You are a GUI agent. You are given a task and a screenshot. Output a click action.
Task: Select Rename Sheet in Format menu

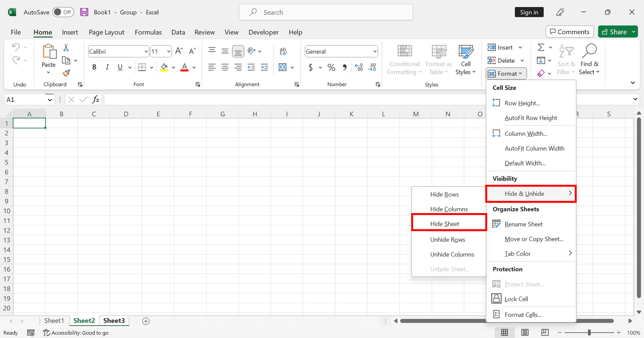[531, 224]
